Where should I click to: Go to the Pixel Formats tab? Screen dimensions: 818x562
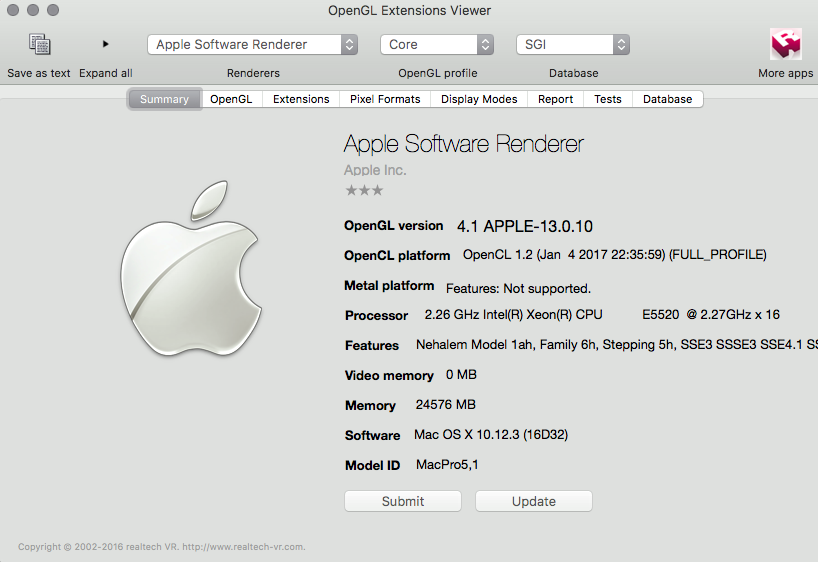click(385, 99)
